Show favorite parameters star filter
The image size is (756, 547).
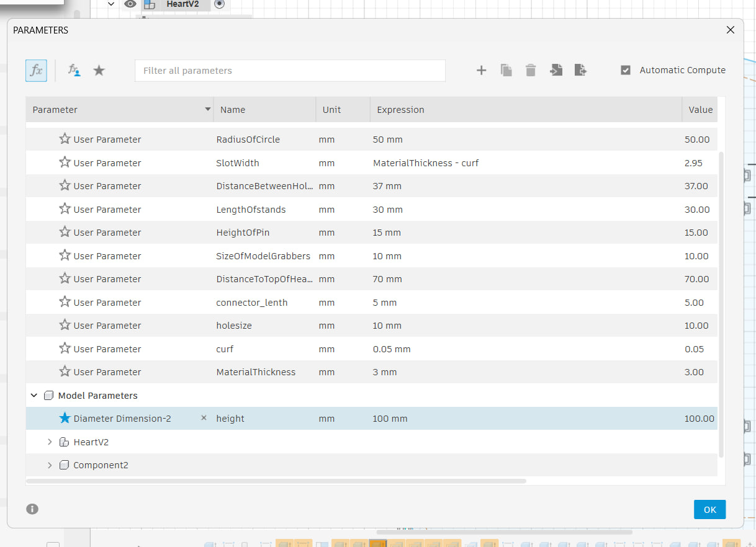pyautogui.click(x=99, y=71)
